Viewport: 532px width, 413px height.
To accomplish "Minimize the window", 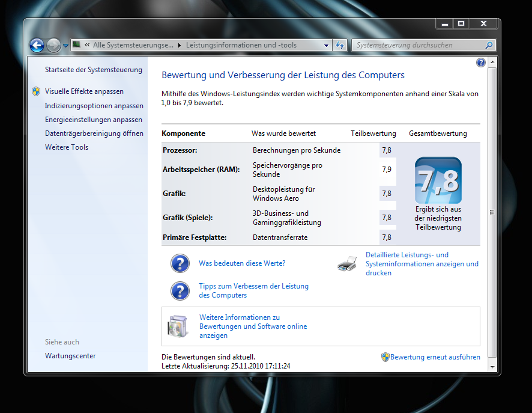I will pos(445,24).
